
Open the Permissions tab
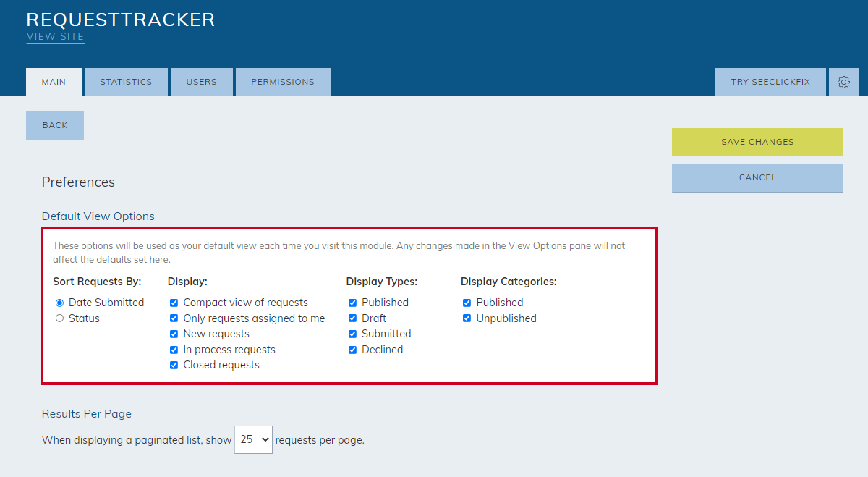(283, 82)
